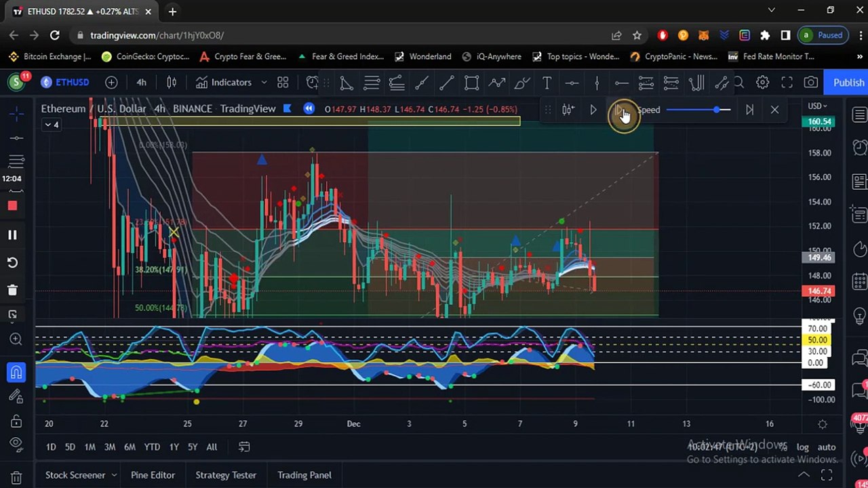868x488 pixels.
Task: Toggle lock all drawing tools
Action: click(16, 422)
